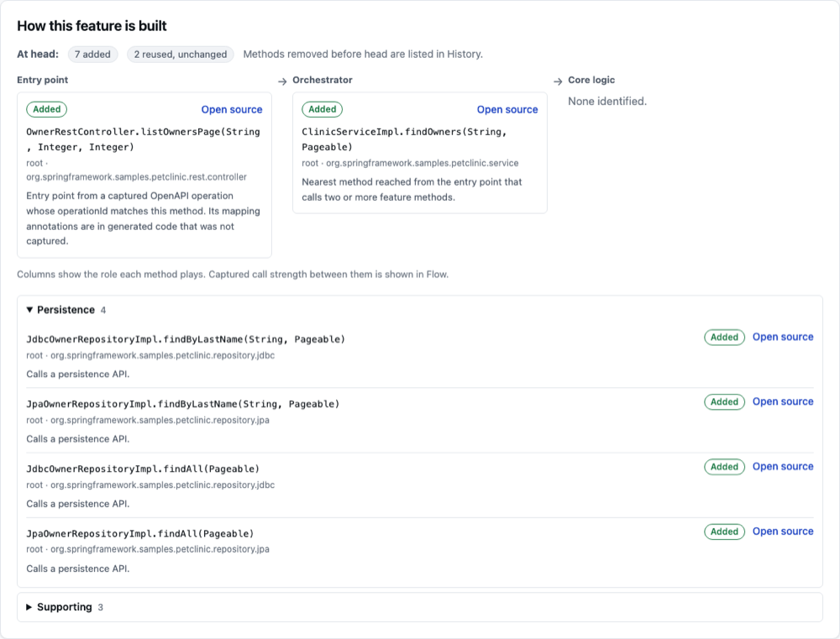This screenshot has height=639, width=840.
Task: Click Added badge on JpaOwnerRepositoryImpl.findByLastName row
Action: coord(724,402)
